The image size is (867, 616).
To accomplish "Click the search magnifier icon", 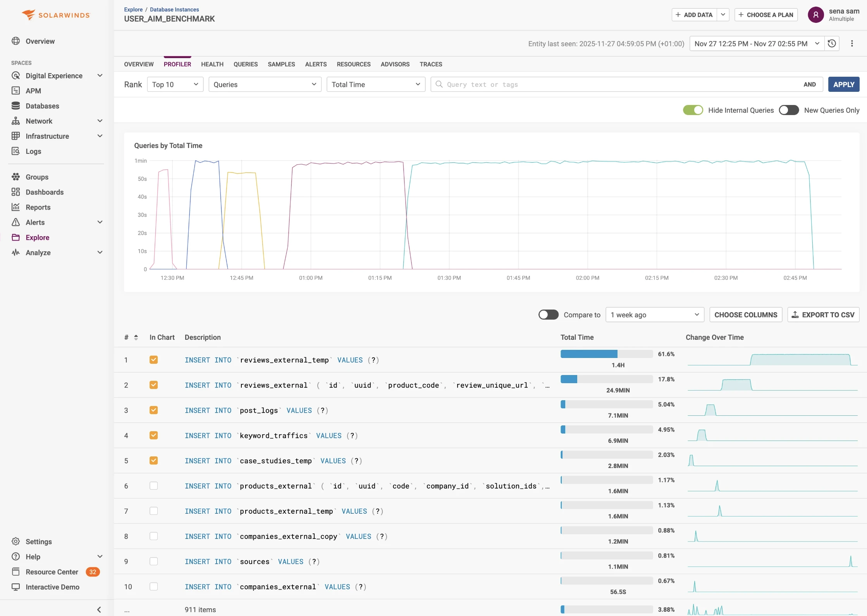I will tap(439, 84).
